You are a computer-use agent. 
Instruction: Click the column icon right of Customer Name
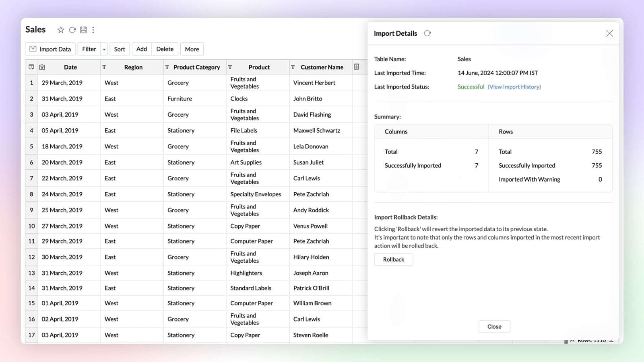click(357, 67)
